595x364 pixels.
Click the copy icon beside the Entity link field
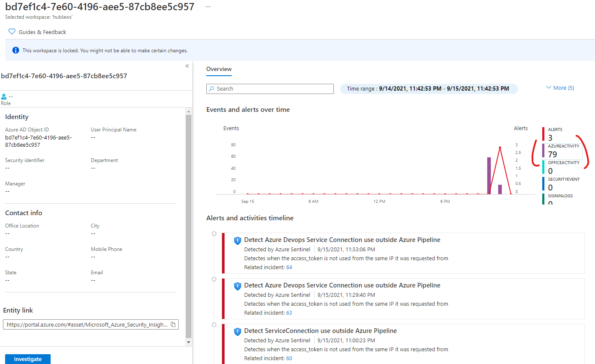(173, 324)
